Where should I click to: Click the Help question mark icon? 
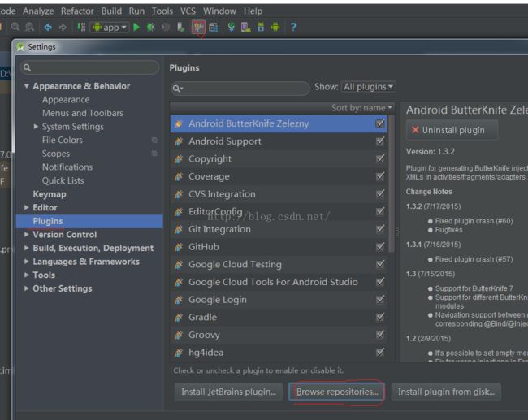293,27
